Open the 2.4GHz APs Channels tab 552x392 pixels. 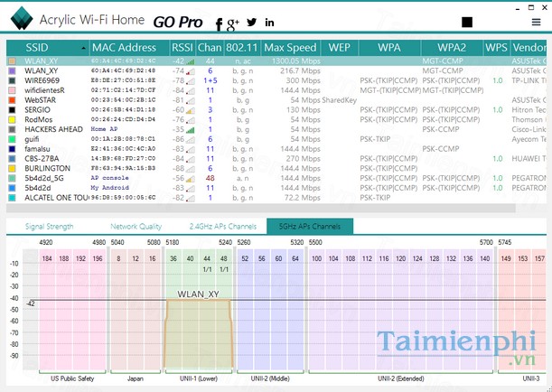point(223,227)
